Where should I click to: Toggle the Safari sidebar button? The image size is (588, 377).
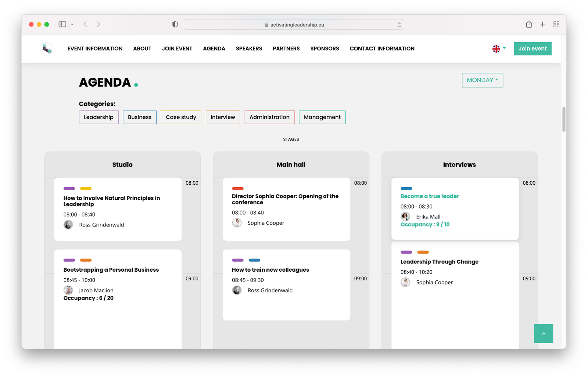(62, 24)
